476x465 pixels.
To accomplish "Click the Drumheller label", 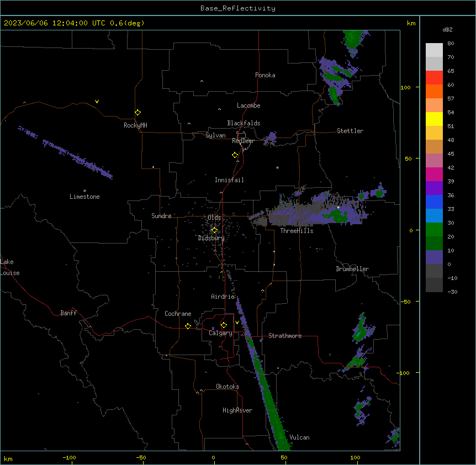I will pos(352,269).
